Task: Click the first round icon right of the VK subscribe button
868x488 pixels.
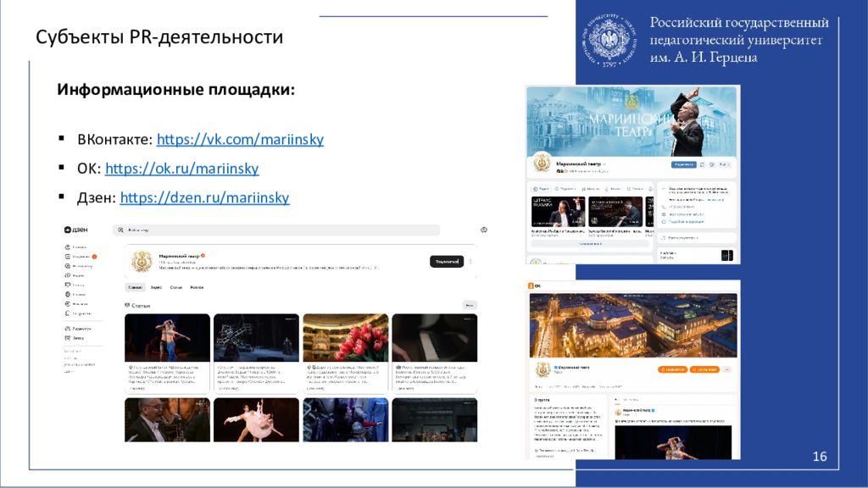Action: coord(702,164)
